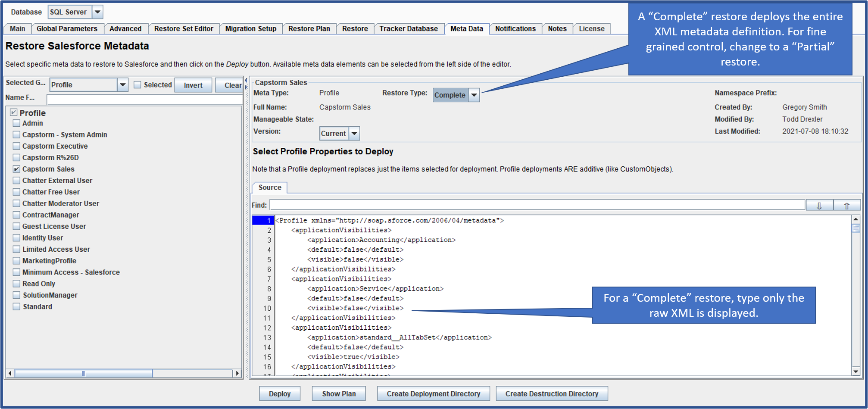Click Create Destruction Directory button
Viewport: 868px width, 409px height.
point(552,393)
